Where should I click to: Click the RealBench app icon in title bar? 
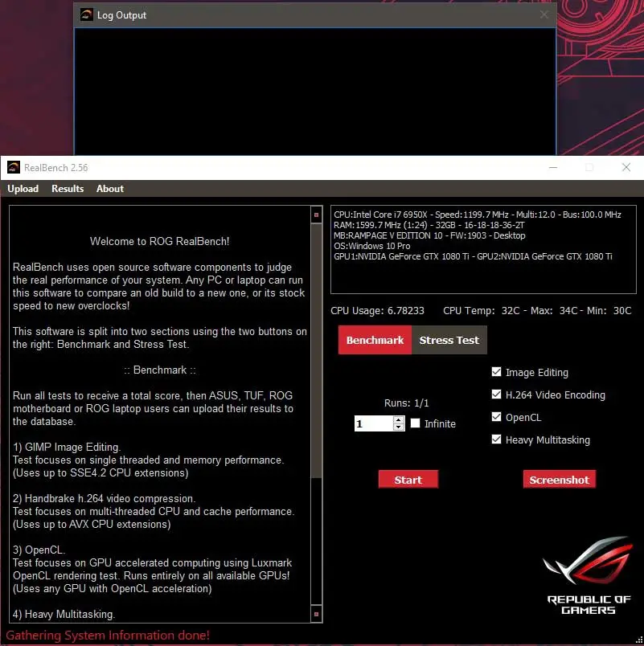14,167
